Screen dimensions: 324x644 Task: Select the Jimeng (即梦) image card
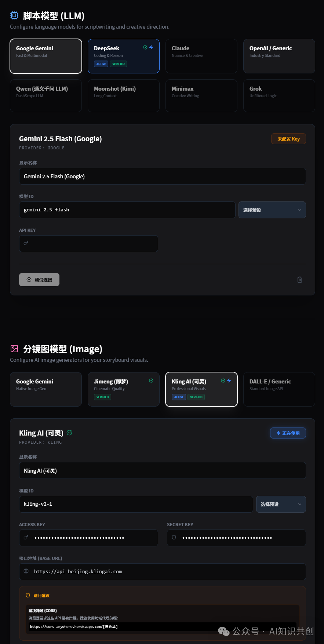coord(124,389)
